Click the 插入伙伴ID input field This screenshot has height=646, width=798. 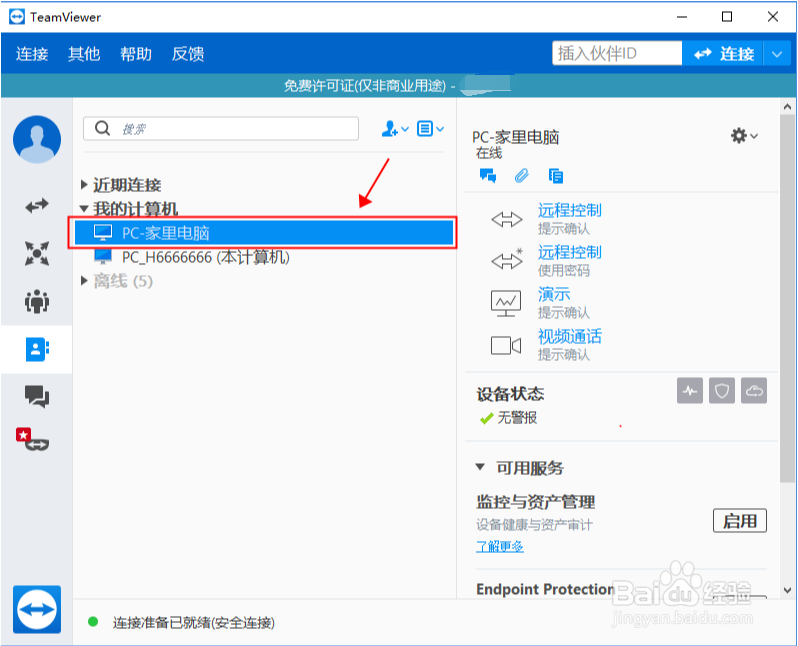(617, 53)
